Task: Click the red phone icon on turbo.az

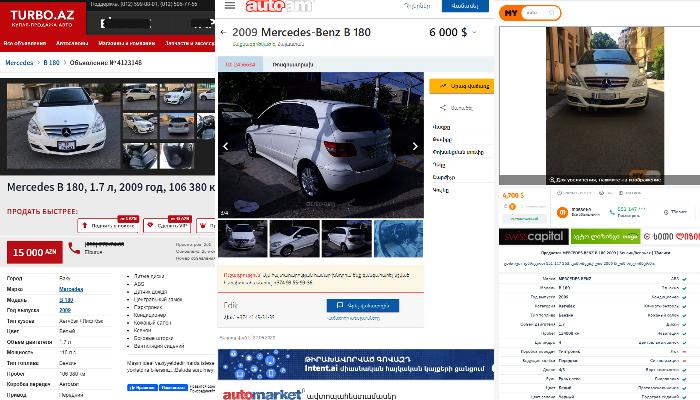Action: click(x=74, y=248)
